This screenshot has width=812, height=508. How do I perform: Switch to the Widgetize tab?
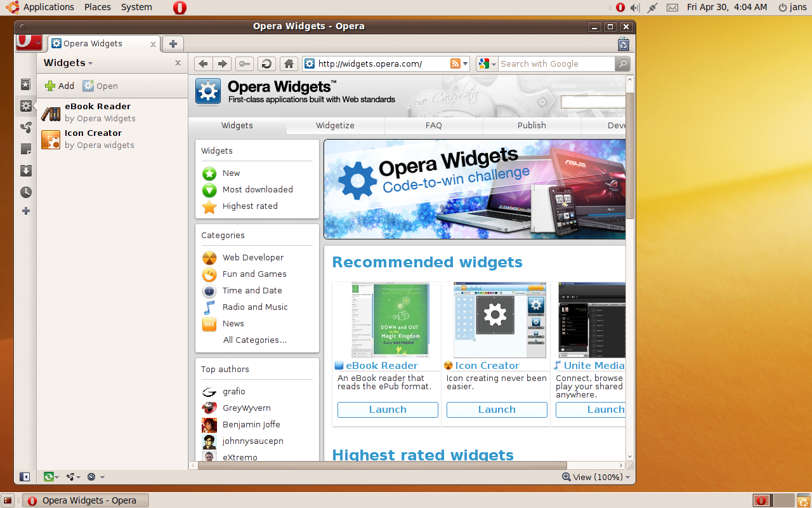pos(335,126)
